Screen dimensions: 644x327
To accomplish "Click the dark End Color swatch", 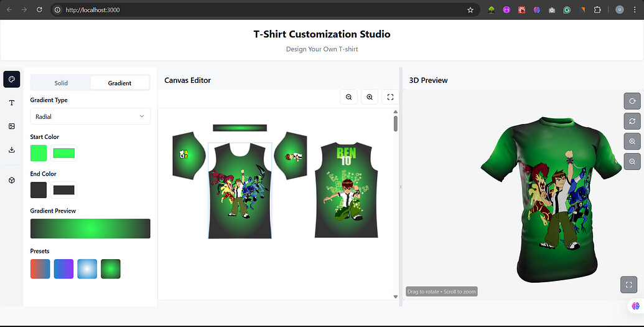I will [39, 190].
